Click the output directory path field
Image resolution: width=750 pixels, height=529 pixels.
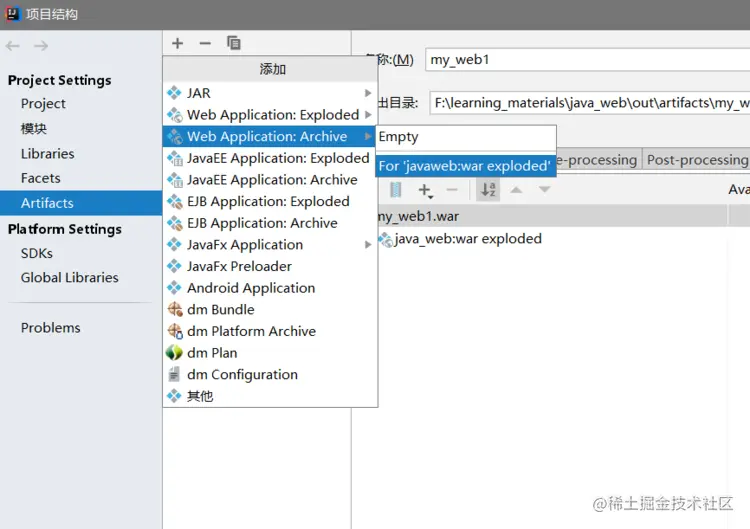coord(590,103)
